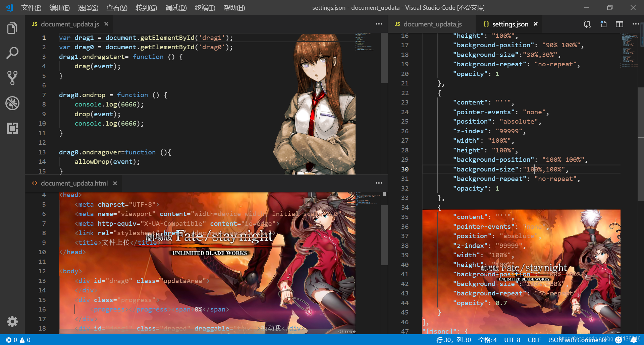Change file encoding UTF-8

[x=512, y=340]
